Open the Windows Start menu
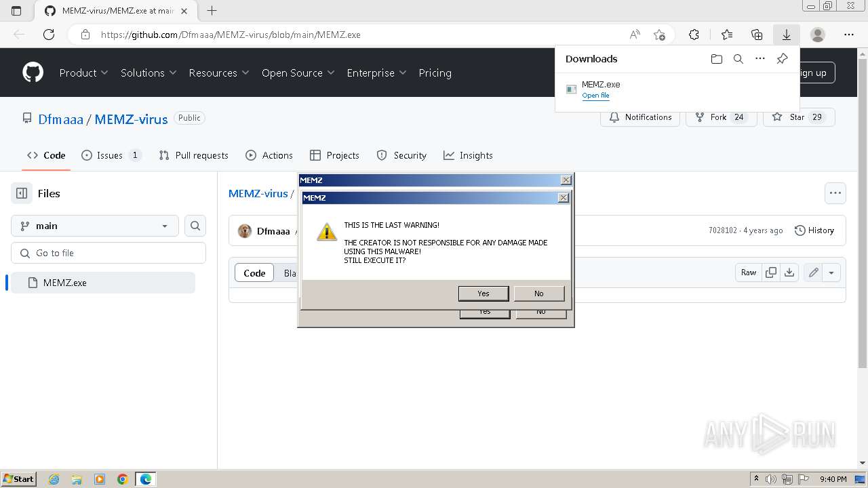868x488 pixels. (18, 479)
